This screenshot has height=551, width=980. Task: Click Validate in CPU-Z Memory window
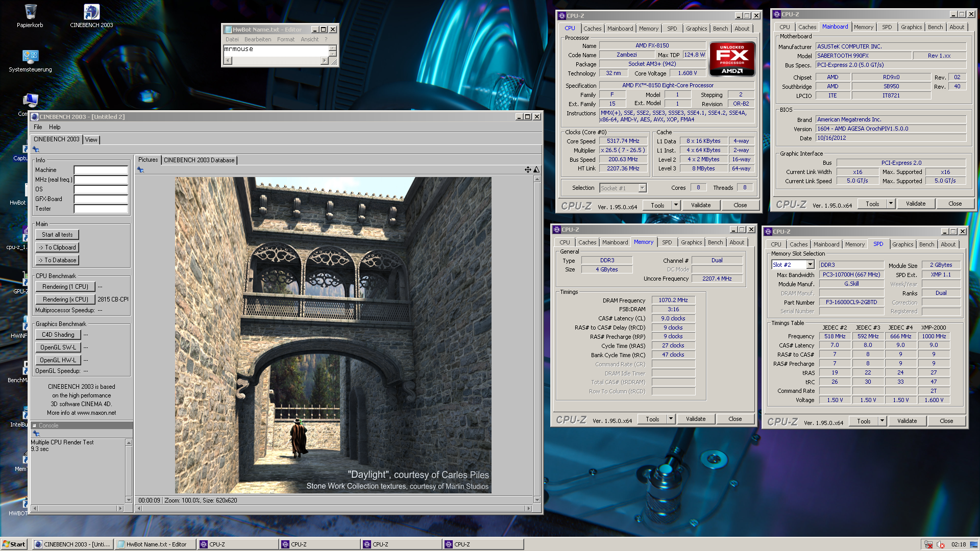pyautogui.click(x=696, y=419)
